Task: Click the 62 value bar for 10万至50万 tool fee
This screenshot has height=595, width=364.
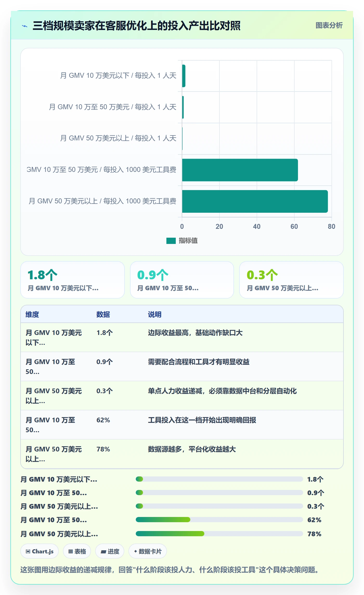Action: click(x=240, y=170)
